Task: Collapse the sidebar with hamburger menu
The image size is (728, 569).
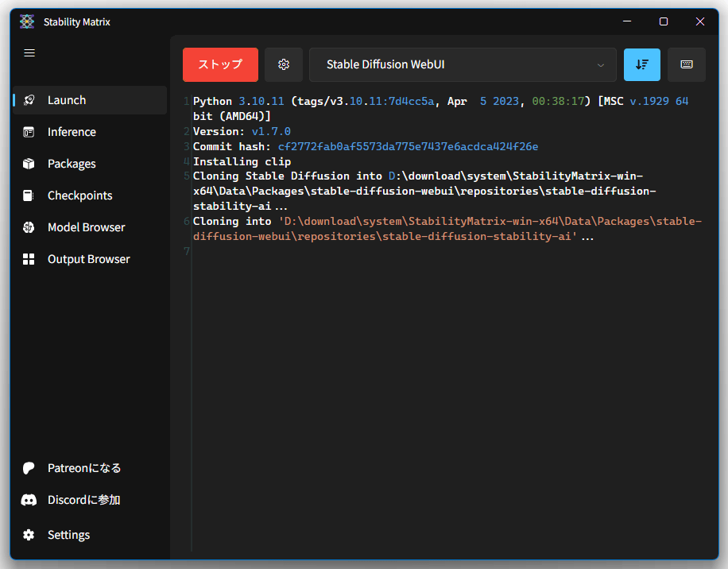Action: pyautogui.click(x=29, y=53)
